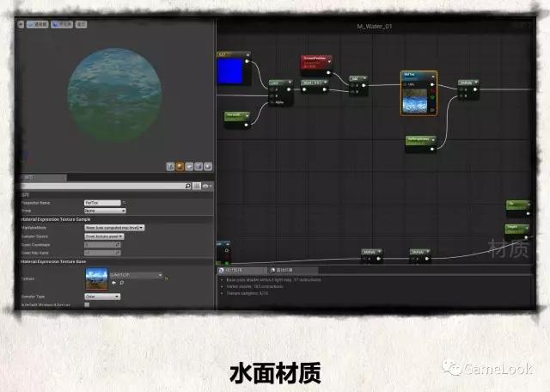Open the eye view-options dropdown in Details

(x=207, y=186)
